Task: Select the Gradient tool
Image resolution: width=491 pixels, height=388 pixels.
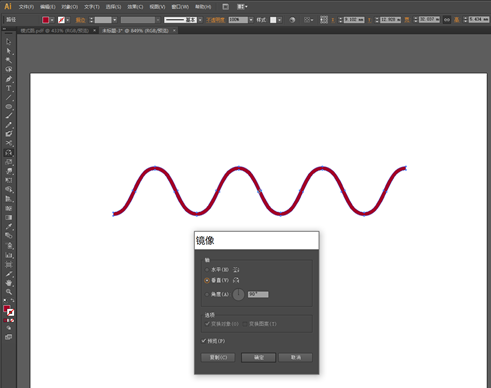Action: [9, 217]
